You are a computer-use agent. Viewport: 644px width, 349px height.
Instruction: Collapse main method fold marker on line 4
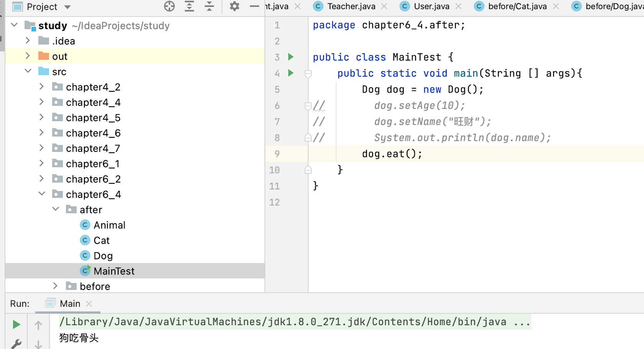point(308,74)
